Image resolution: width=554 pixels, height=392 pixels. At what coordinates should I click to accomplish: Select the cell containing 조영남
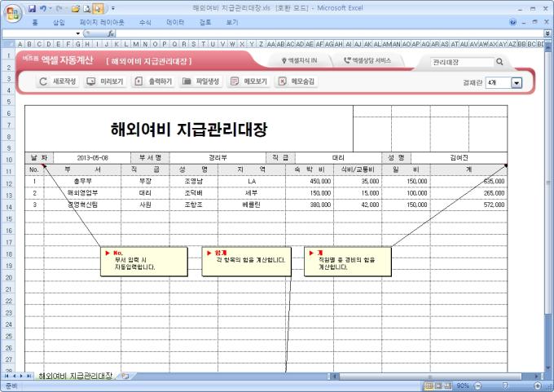pos(194,182)
